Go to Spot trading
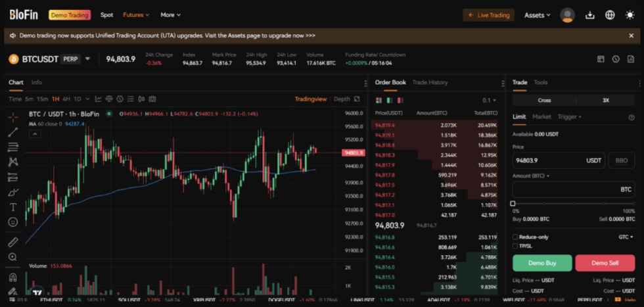The image size is (644, 307). [106, 15]
